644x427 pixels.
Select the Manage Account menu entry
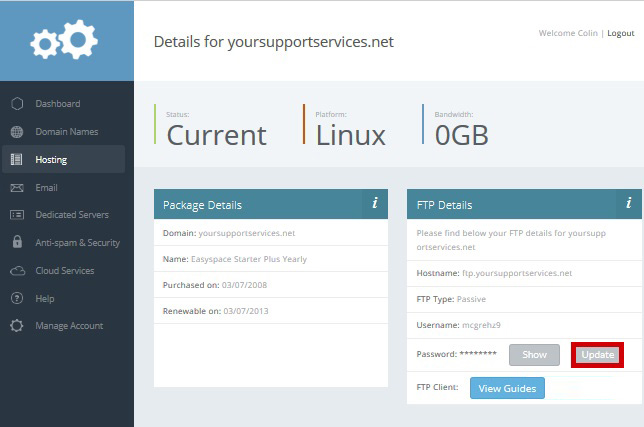click(x=69, y=326)
